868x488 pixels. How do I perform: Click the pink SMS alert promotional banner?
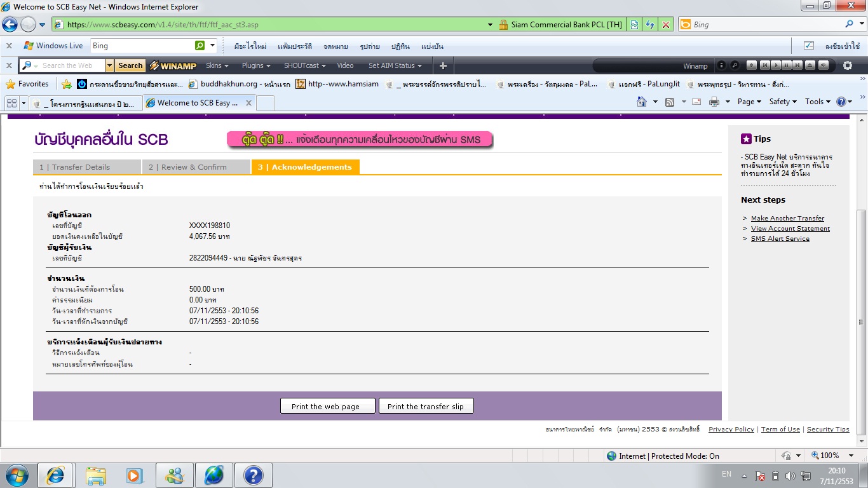(360, 139)
